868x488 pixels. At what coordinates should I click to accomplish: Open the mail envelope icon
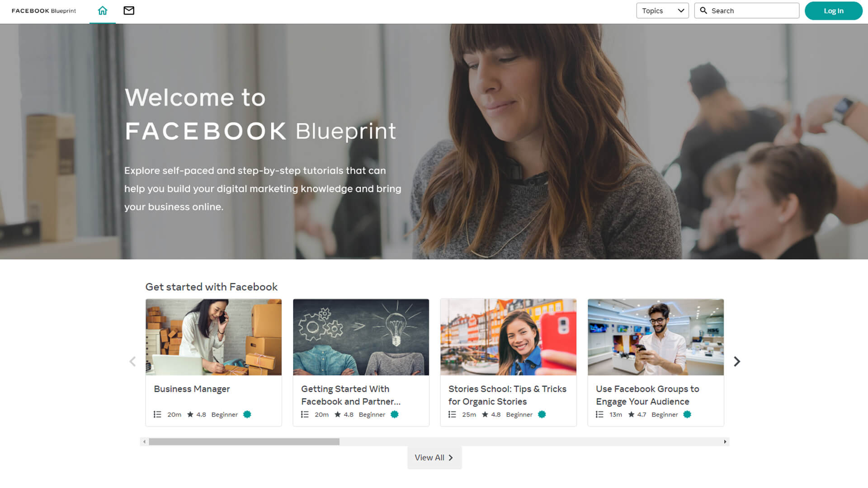(x=129, y=10)
